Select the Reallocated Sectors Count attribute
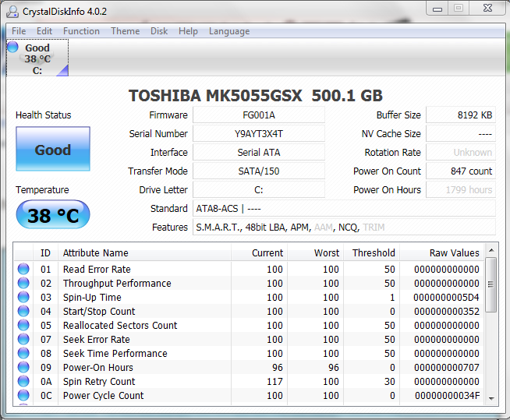Image resolution: width=510 pixels, height=420 pixels. click(120, 325)
